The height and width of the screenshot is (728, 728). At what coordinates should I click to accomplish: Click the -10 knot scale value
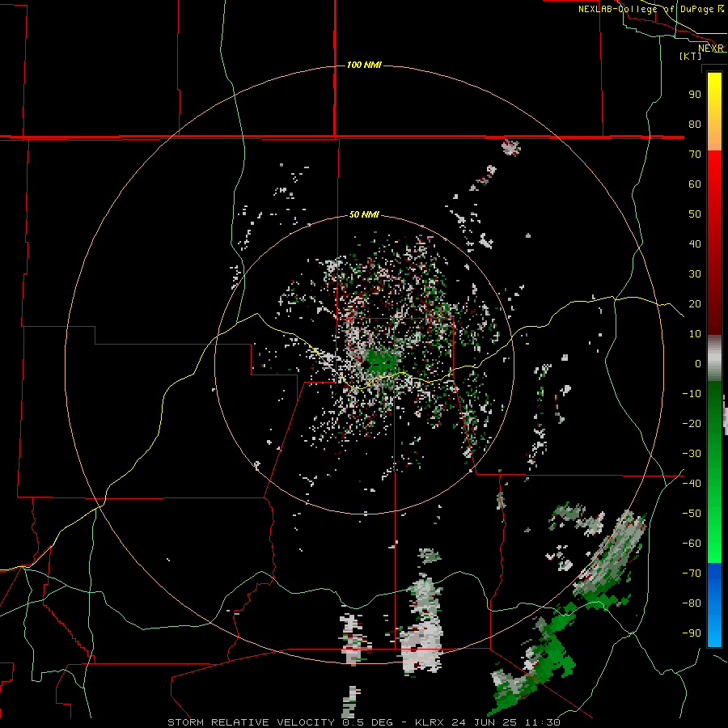692,394
